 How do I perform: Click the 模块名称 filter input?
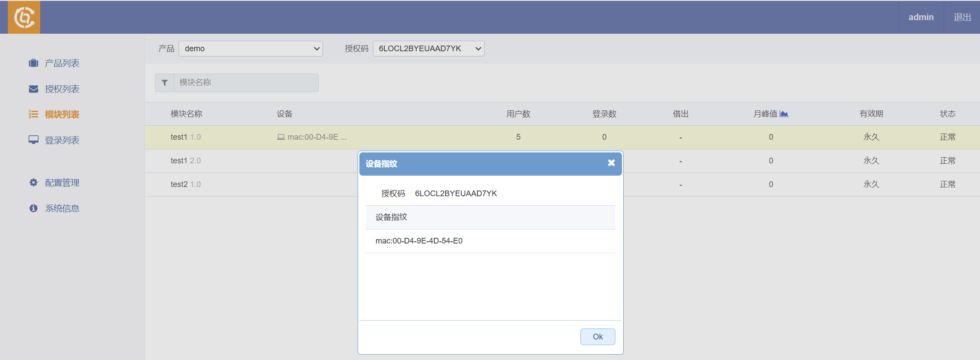[x=246, y=83]
